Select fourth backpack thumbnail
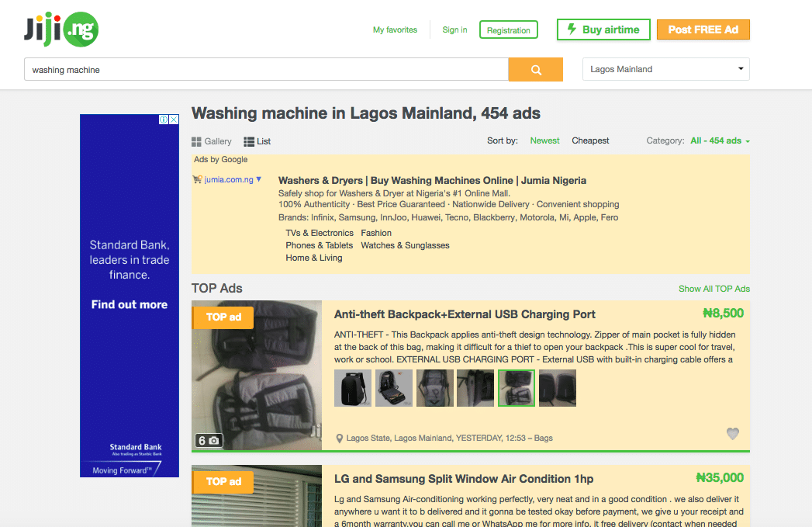The image size is (812, 527). 475,388
